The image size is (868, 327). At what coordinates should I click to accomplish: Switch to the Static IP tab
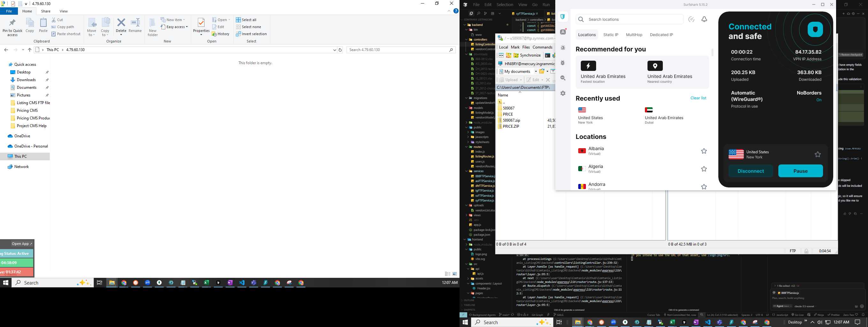tap(610, 35)
